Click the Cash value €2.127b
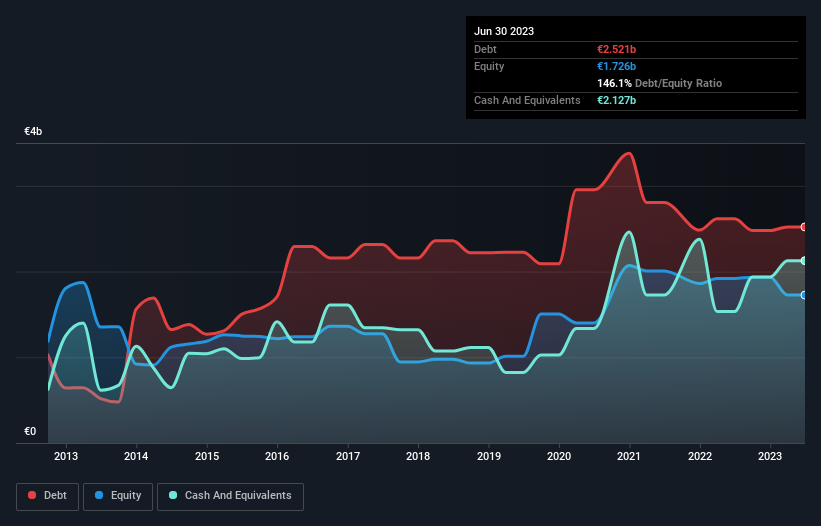 (616, 100)
